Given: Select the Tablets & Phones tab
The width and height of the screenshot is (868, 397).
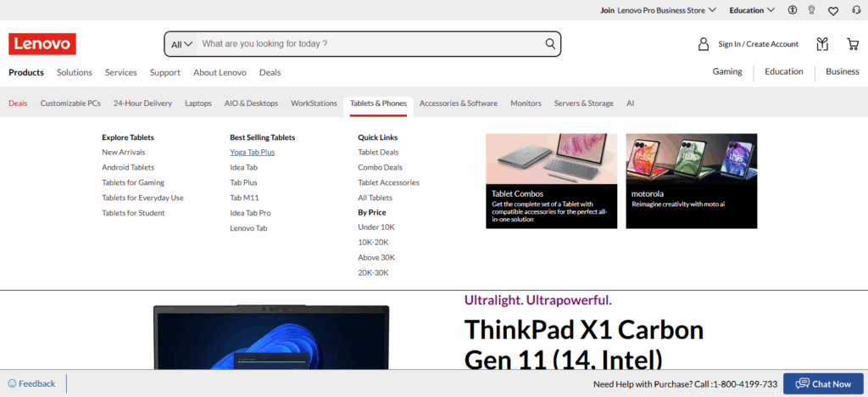Looking at the screenshot, I should [x=378, y=103].
